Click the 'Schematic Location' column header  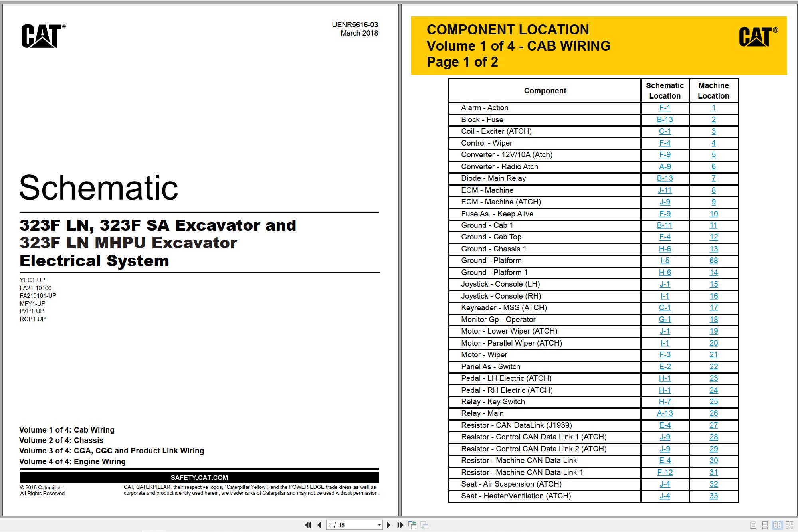665,91
